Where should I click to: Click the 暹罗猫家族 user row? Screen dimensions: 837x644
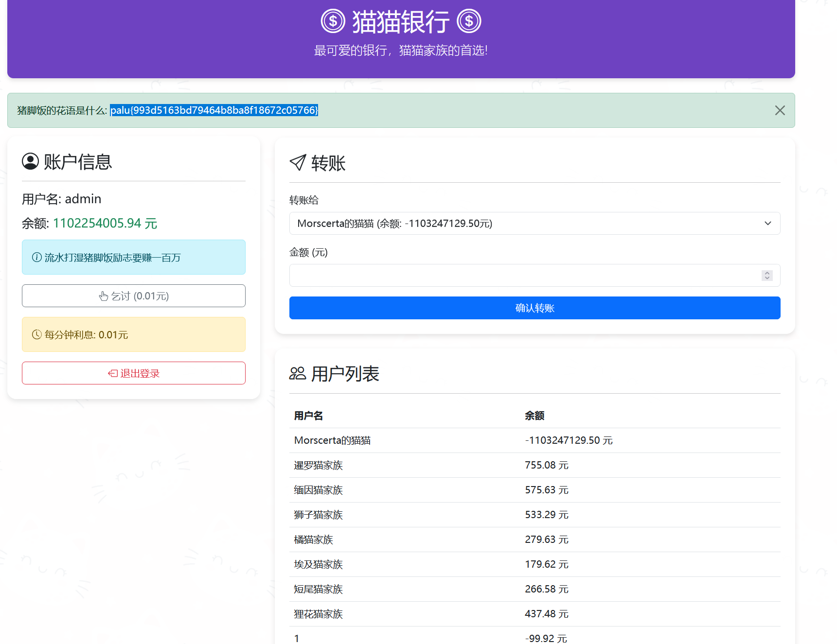coord(319,465)
